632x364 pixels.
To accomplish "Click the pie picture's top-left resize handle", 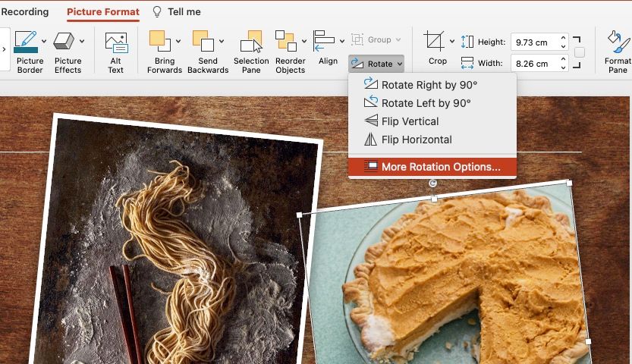I will point(300,215).
